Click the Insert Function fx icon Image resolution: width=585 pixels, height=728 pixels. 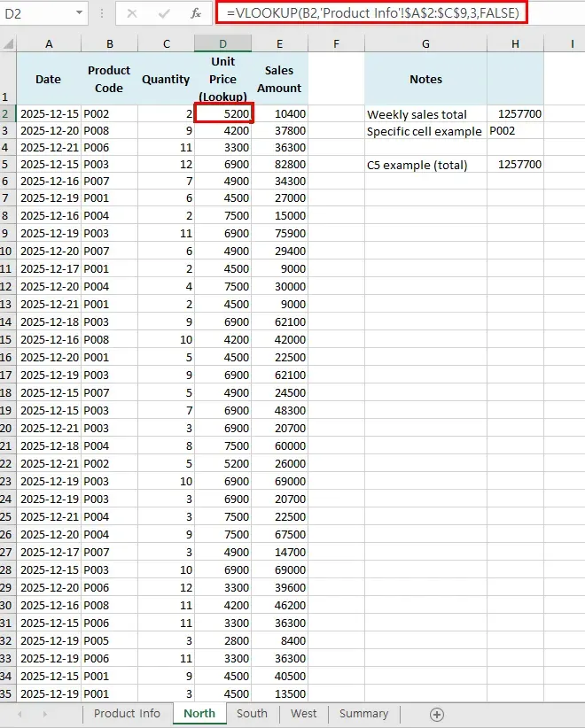(x=196, y=13)
